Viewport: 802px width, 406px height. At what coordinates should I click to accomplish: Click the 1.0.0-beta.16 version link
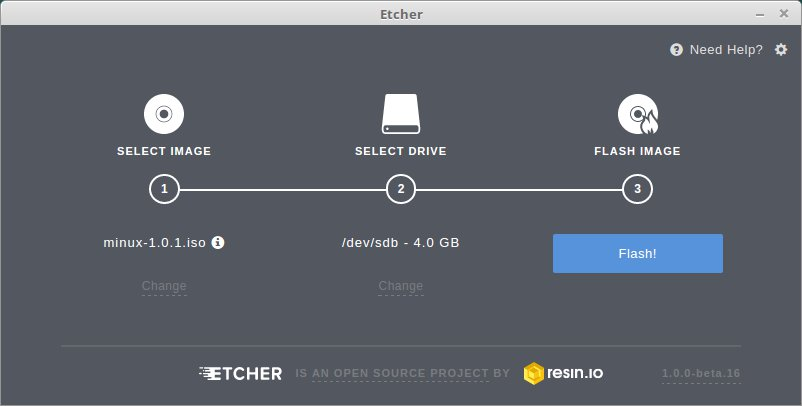pyautogui.click(x=700, y=374)
